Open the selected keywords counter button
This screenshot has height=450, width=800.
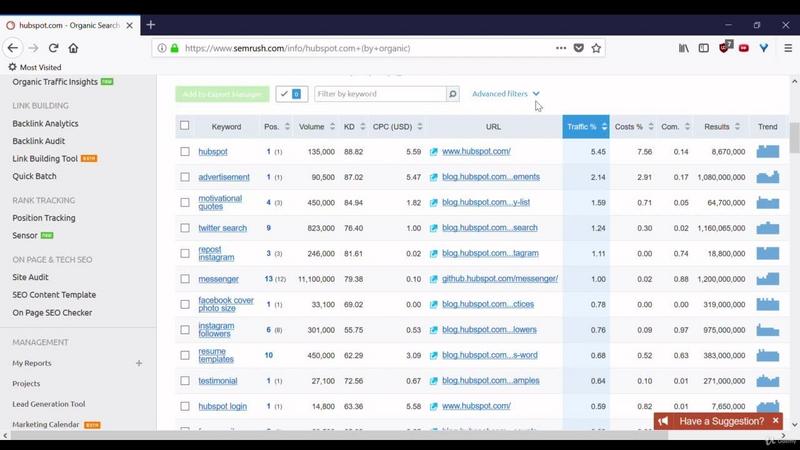coord(292,94)
